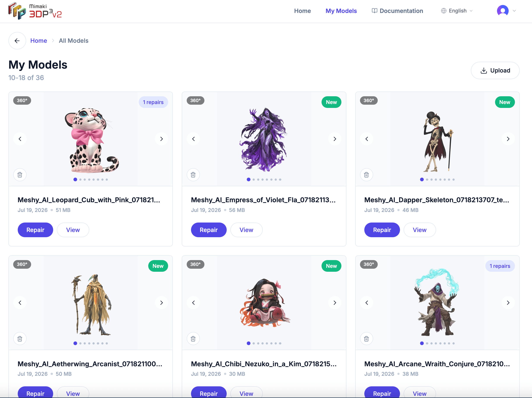Click 360° badge on Empress of Violet
The image size is (532, 398).
(196, 100)
